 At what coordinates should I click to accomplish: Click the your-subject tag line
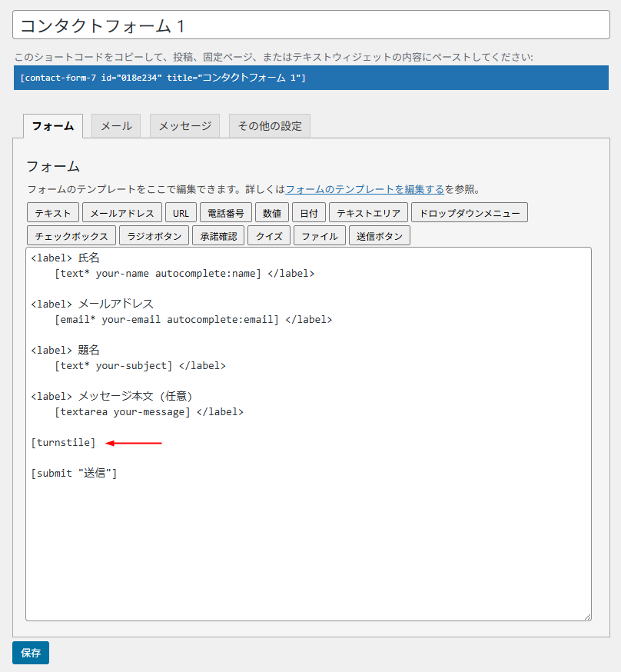[140, 365]
